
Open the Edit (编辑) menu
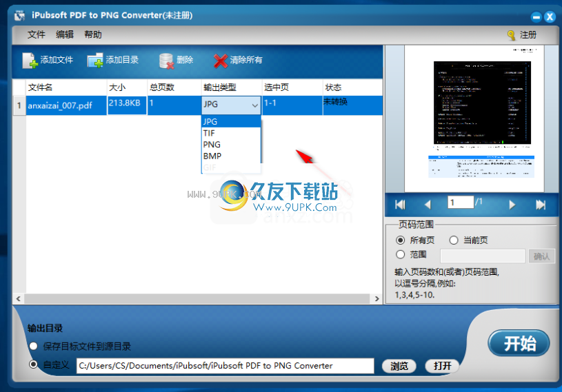pyautogui.click(x=65, y=34)
